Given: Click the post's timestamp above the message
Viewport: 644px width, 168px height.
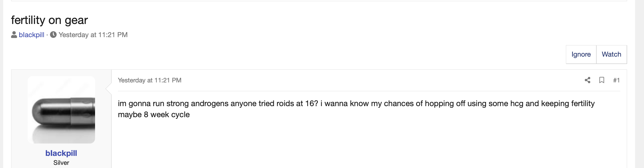Looking at the screenshot, I should point(150,80).
